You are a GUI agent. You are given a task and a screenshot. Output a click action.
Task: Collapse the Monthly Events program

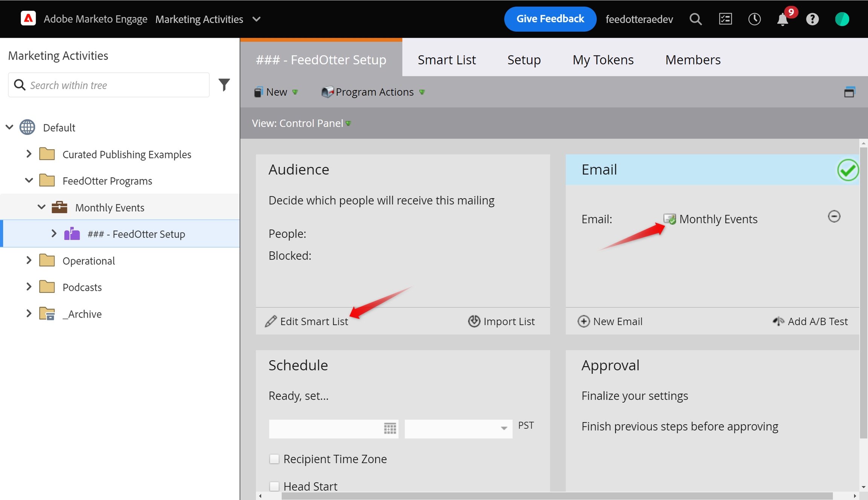point(41,207)
